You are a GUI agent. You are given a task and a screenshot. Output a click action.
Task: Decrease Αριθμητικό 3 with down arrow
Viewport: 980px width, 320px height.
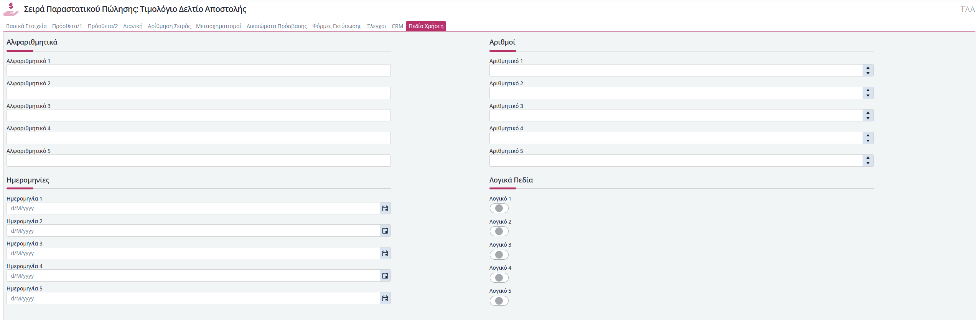tap(868, 118)
